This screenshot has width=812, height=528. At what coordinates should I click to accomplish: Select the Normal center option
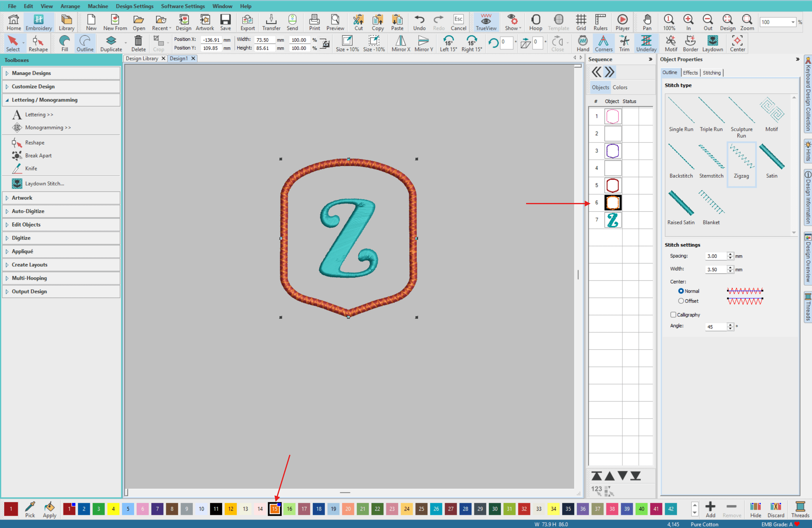(x=681, y=291)
